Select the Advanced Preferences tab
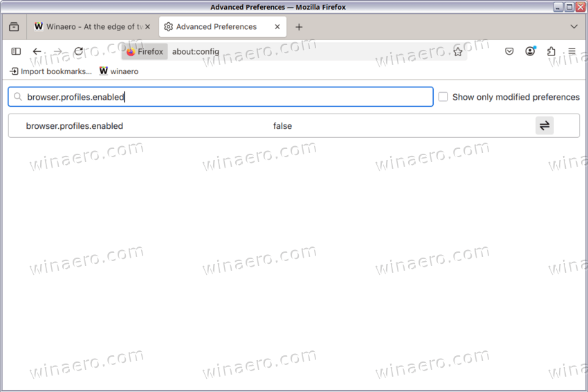The width and height of the screenshot is (588, 392). tap(223, 26)
